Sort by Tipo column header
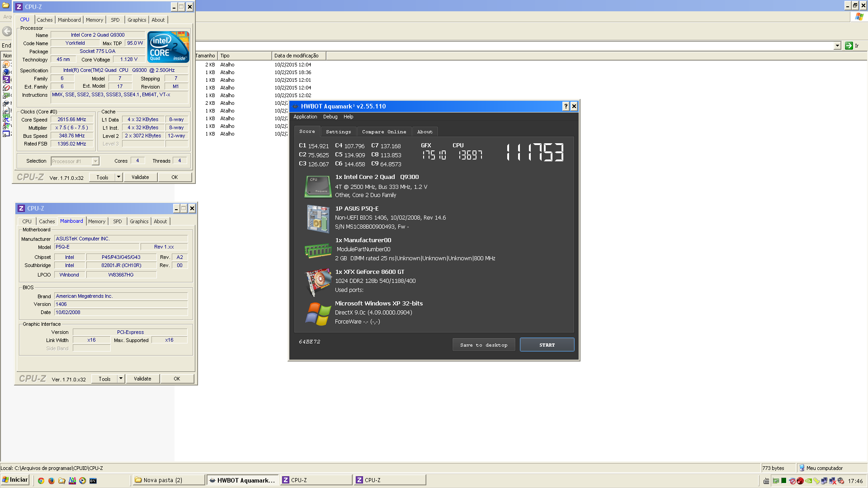Image resolution: width=868 pixels, height=488 pixels. (245, 56)
